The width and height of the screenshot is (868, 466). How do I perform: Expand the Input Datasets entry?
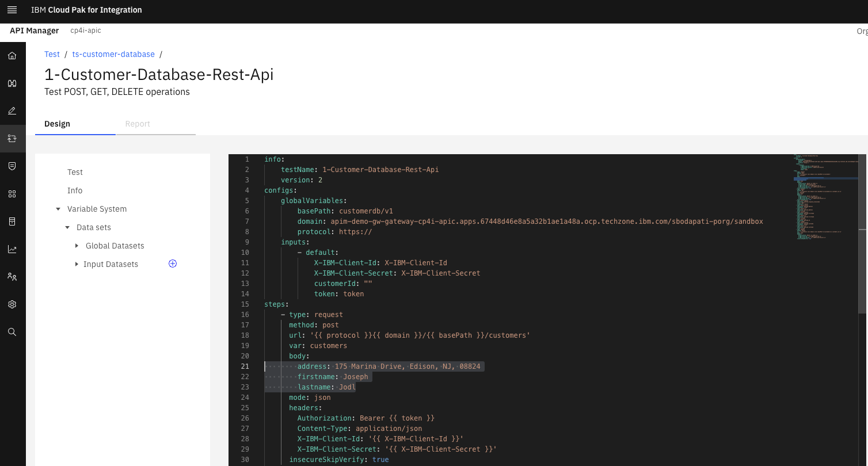coord(77,264)
